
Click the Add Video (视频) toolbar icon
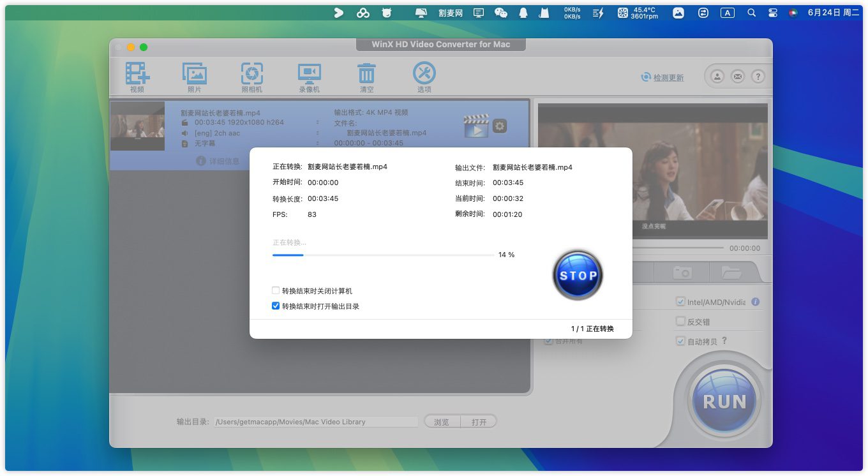(x=137, y=75)
